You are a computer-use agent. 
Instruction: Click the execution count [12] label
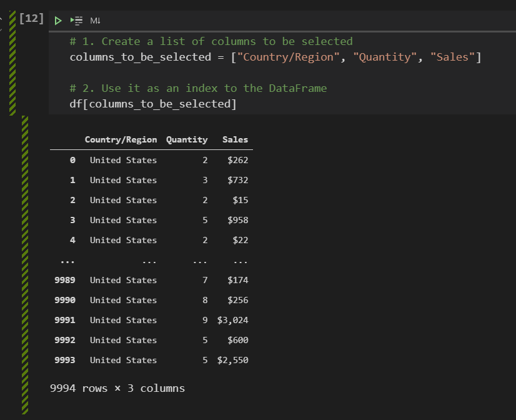(x=32, y=19)
